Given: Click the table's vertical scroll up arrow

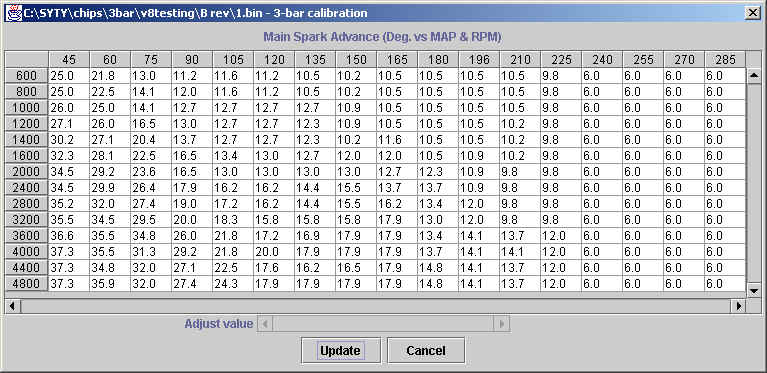Looking at the screenshot, I should point(754,75).
